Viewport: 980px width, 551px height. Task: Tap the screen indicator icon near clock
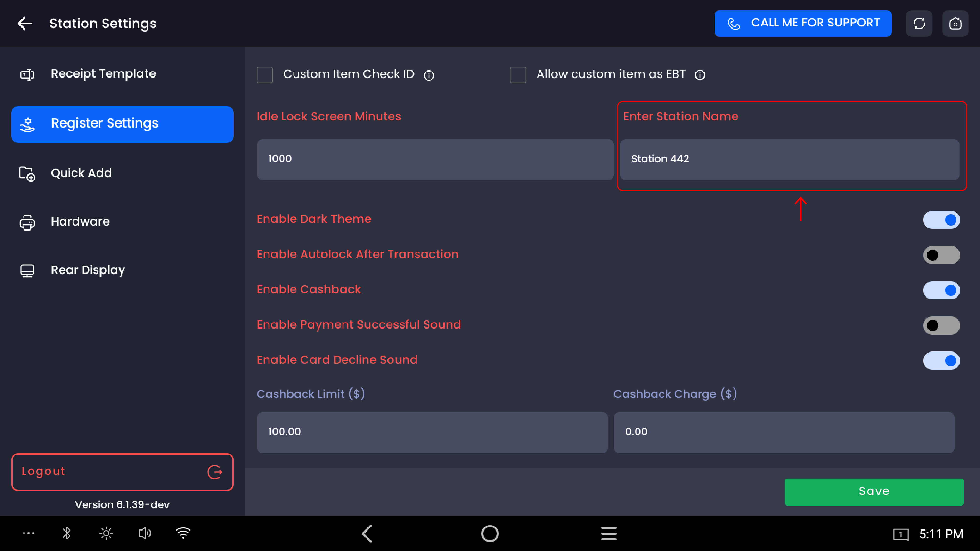pyautogui.click(x=901, y=534)
